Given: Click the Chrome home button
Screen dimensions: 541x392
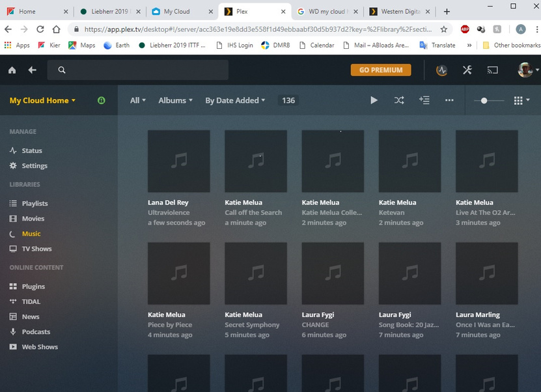Looking at the screenshot, I should click(x=56, y=29).
